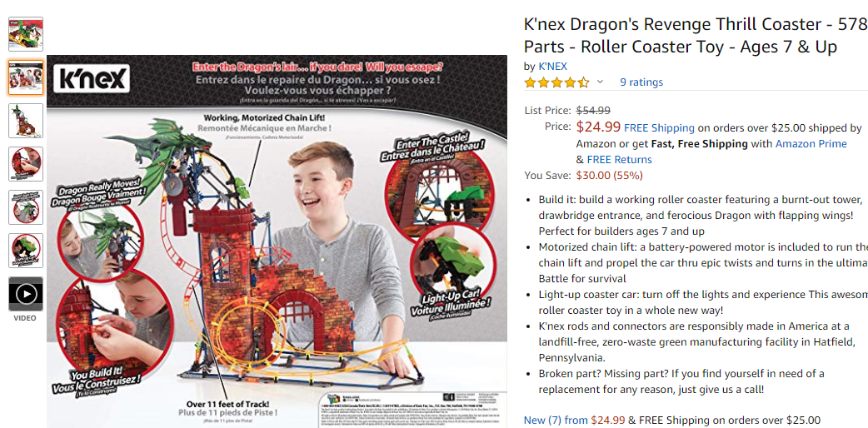Select the fourth circular close-up thumbnail
868x428 pixels.
(26, 164)
